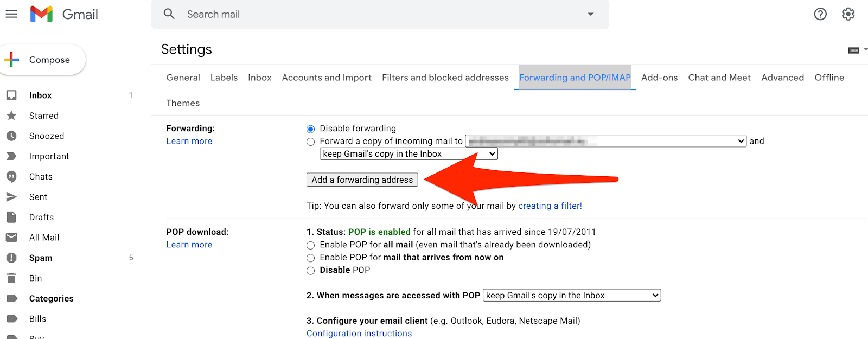Open the Themes settings tab

pos(183,103)
